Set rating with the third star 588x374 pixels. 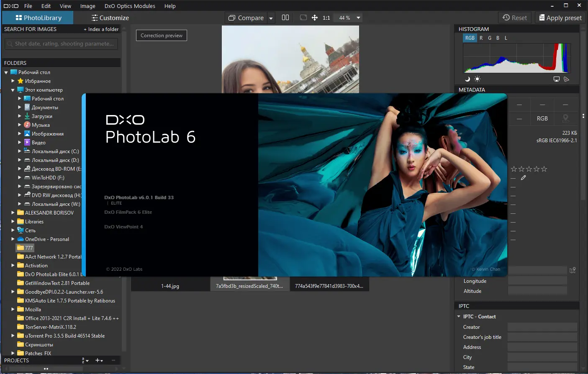click(529, 169)
